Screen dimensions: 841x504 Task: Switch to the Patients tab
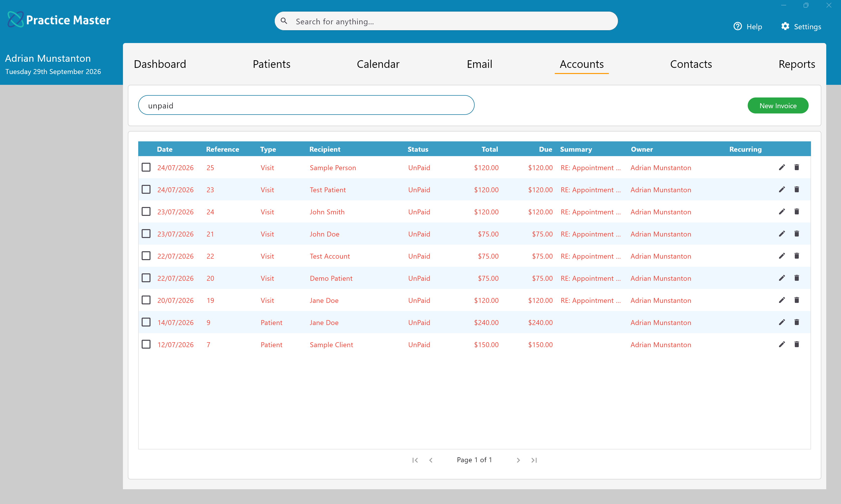click(271, 64)
